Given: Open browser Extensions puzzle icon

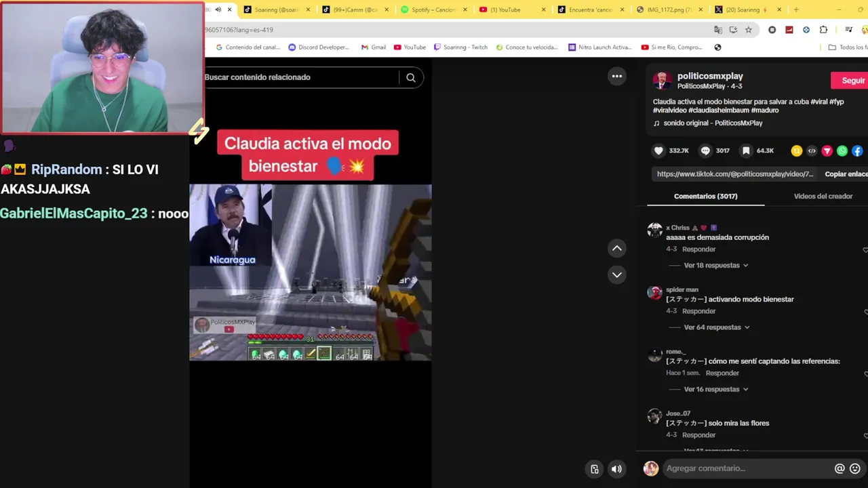Looking at the screenshot, I should [x=823, y=30].
